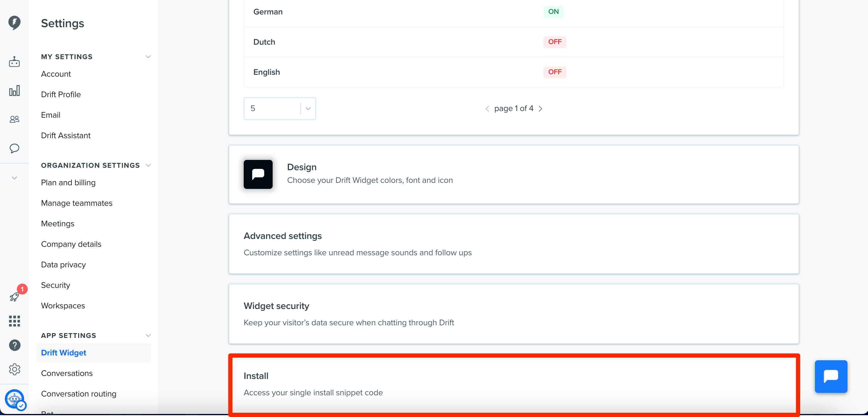The image size is (868, 417).
Task: Enable the Dutch language toggle
Action: point(555,42)
